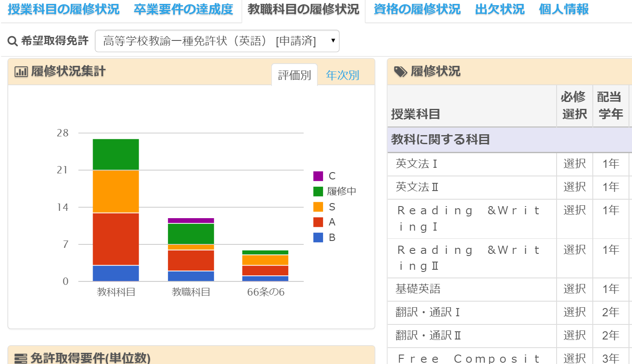
Task: Click the orange segment of 66条の6 bar
Action: (265, 260)
